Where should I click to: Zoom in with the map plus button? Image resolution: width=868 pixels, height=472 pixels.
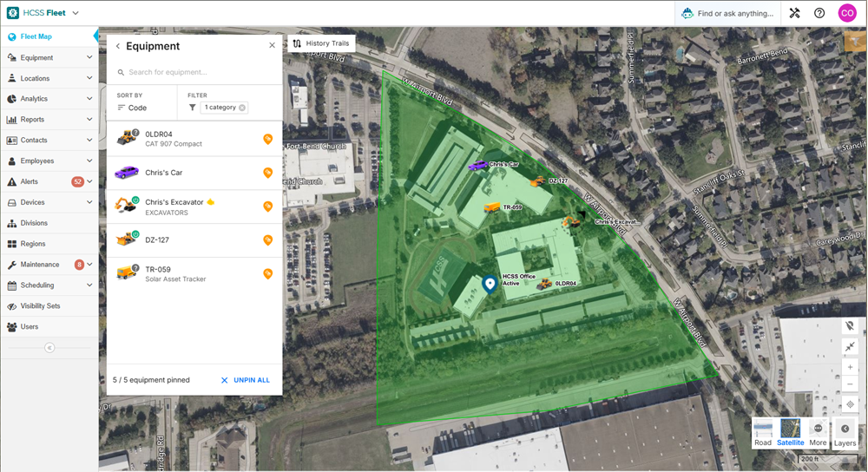click(850, 367)
